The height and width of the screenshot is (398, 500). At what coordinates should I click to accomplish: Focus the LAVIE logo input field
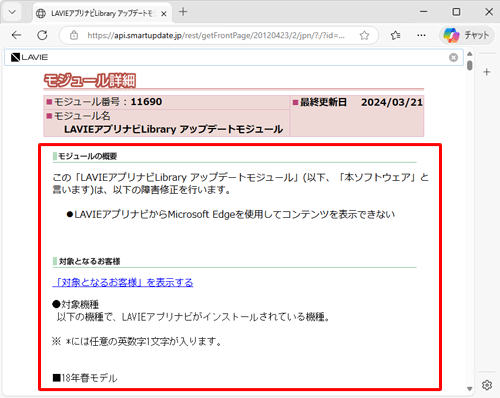point(233,57)
